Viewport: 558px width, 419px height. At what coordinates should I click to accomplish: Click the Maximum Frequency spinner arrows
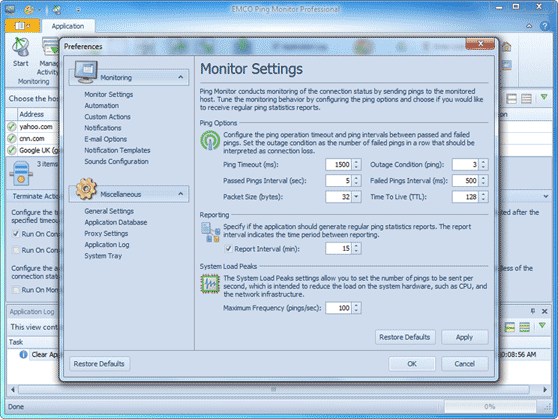(x=356, y=308)
